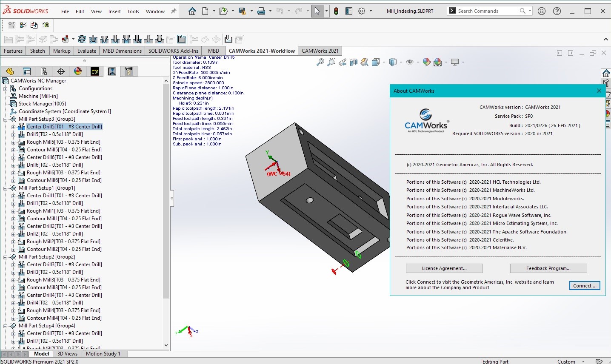Switch to the Motion Study 1 tab
611x364 pixels.
coord(103,354)
